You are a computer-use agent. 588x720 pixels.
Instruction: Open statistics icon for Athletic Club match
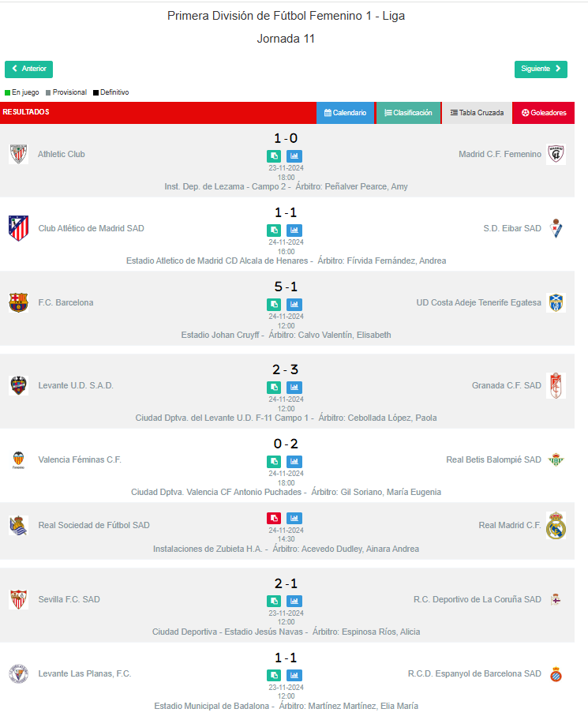coord(294,156)
